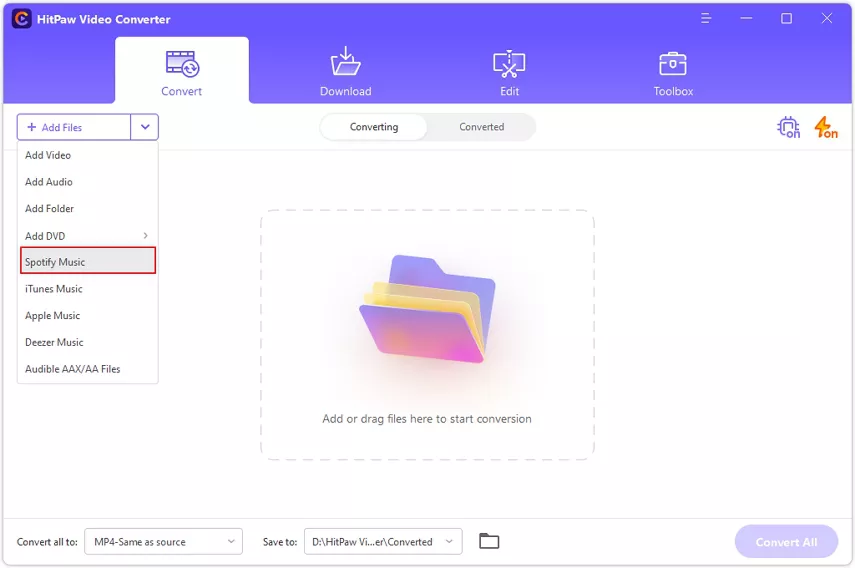Choose Deezer Music from the list
855x568 pixels.
click(x=88, y=342)
